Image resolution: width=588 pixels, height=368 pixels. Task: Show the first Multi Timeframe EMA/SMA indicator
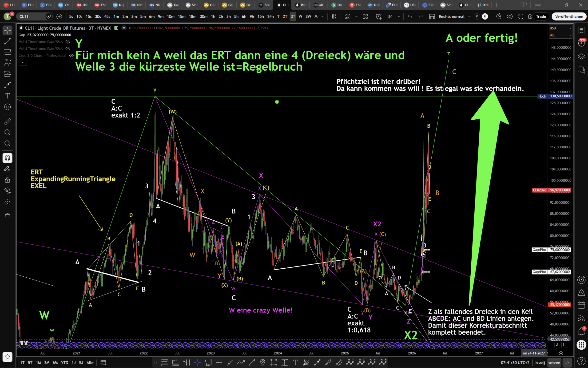tap(68, 42)
